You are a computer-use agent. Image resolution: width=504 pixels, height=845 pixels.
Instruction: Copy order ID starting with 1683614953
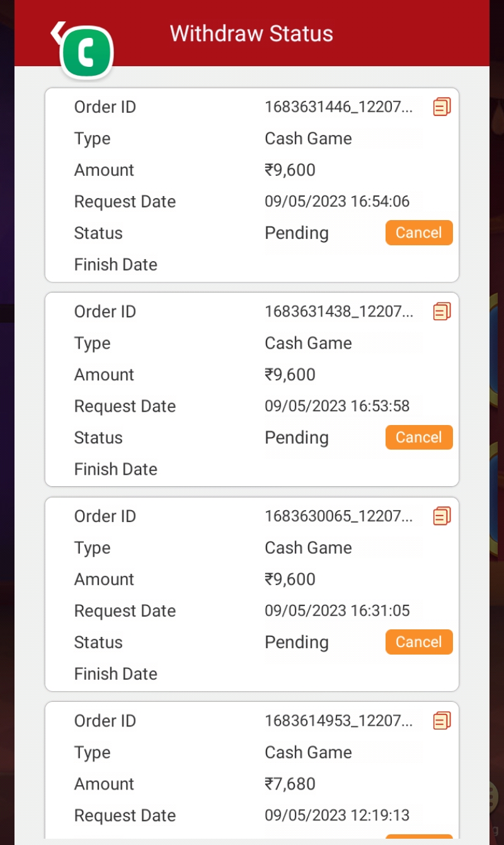[442, 721]
